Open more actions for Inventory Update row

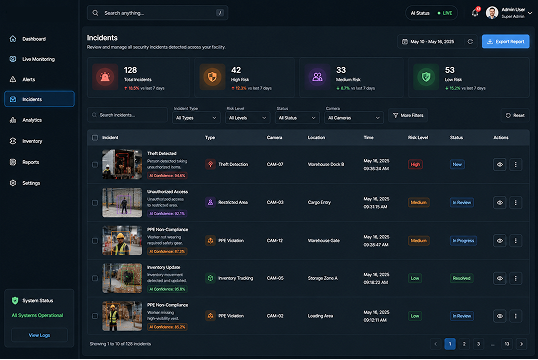click(x=515, y=278)
